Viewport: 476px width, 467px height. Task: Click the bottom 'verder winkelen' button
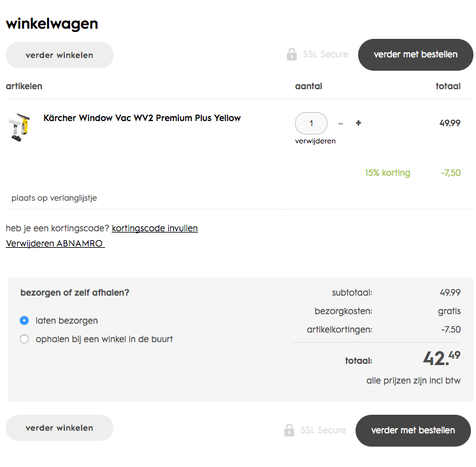point(59,428)
